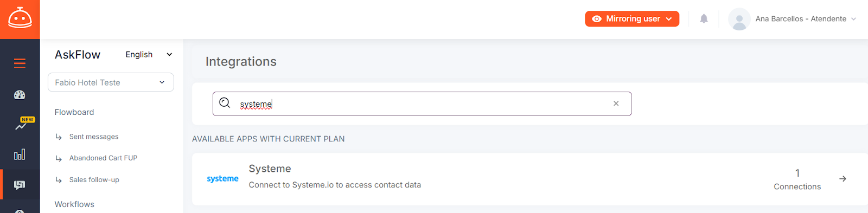The height and width of the screenshot is (213, 868).
Task: Open the Abandoned Cart FUP item
Action: (x=103, y=158)
